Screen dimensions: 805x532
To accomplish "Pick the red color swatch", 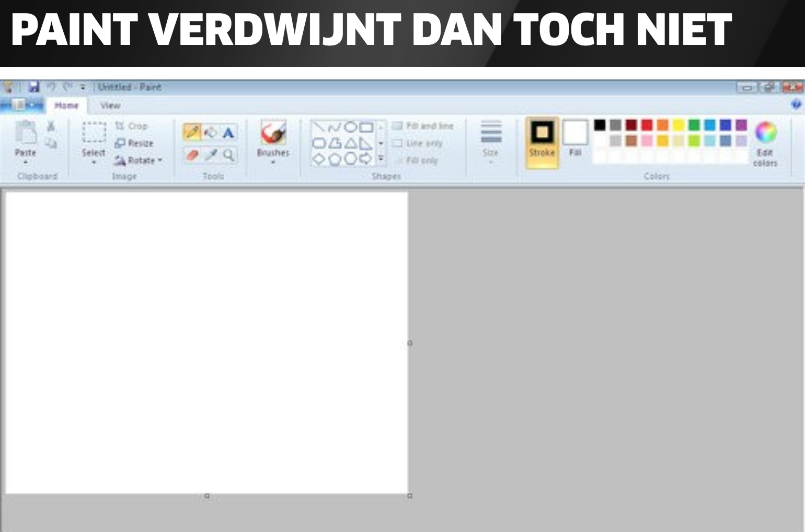I will point(647,125).
